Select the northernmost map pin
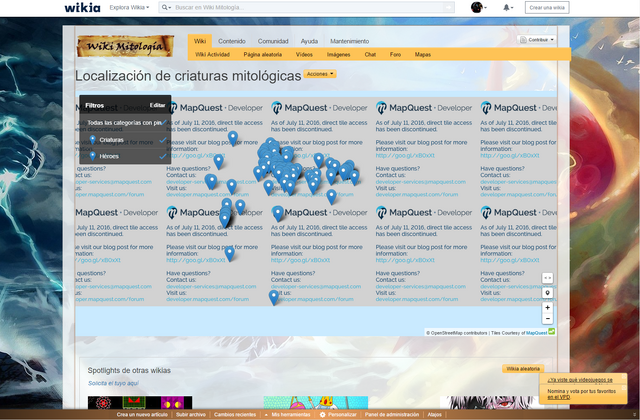Screen dimensions: 640x420 click(233, 139)
